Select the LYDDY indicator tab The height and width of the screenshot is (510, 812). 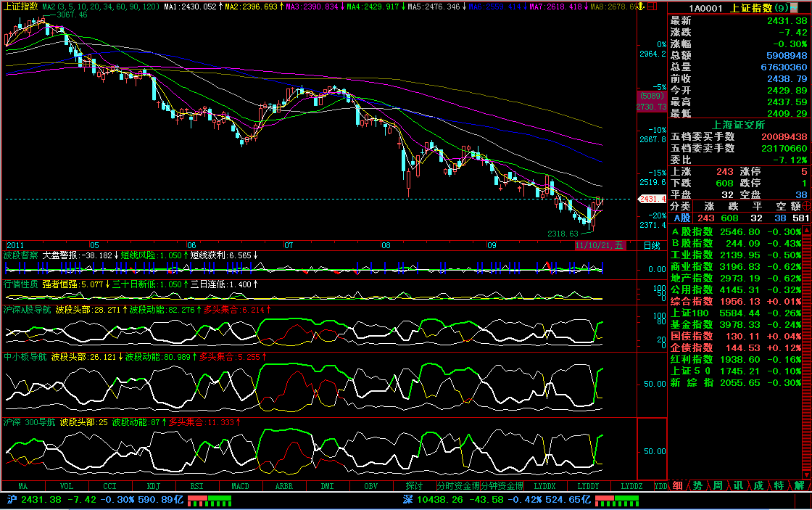tap(588, 486)
